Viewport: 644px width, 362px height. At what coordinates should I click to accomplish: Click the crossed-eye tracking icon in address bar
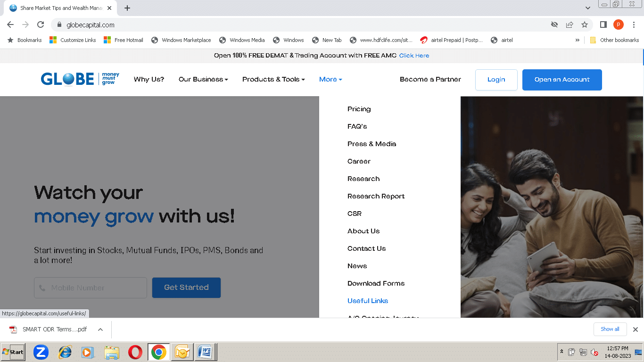pyautogui.click(x=554, y=25)
